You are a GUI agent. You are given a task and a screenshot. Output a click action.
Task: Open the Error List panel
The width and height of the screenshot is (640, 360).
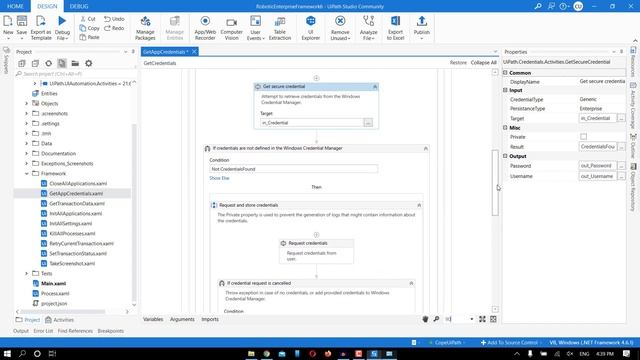43,331
